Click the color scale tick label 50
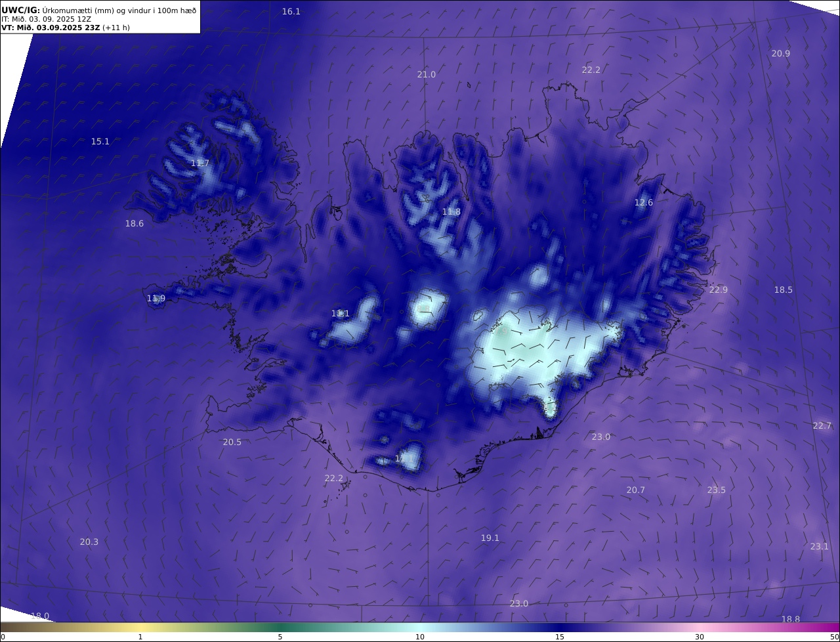The image size is (840, 642). tap(835, 637)
